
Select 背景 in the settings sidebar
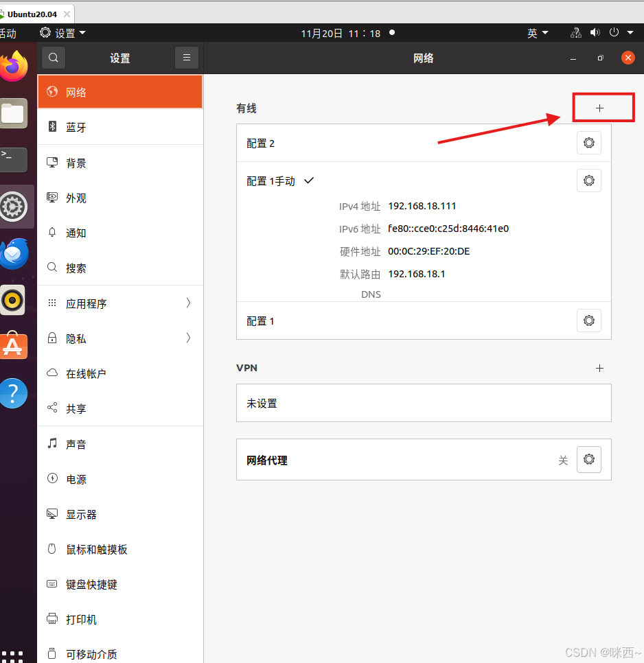(x=120, y=163)
